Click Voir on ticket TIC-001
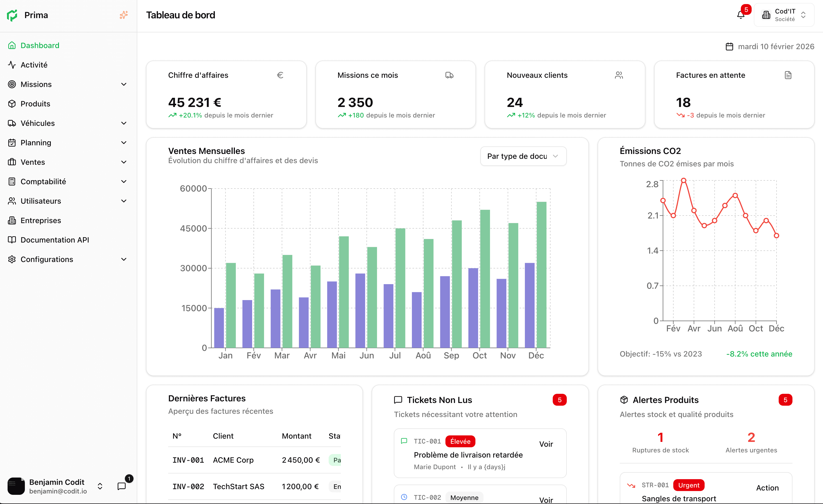The image size is (823, 504). pyautogui.click(x=546, y=444)
